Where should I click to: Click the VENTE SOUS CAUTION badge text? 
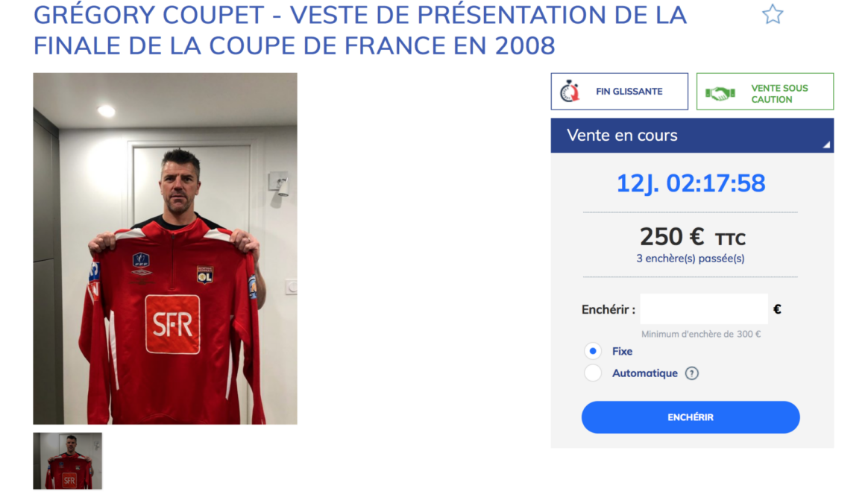pyautogui.click(x=779, y=93)
